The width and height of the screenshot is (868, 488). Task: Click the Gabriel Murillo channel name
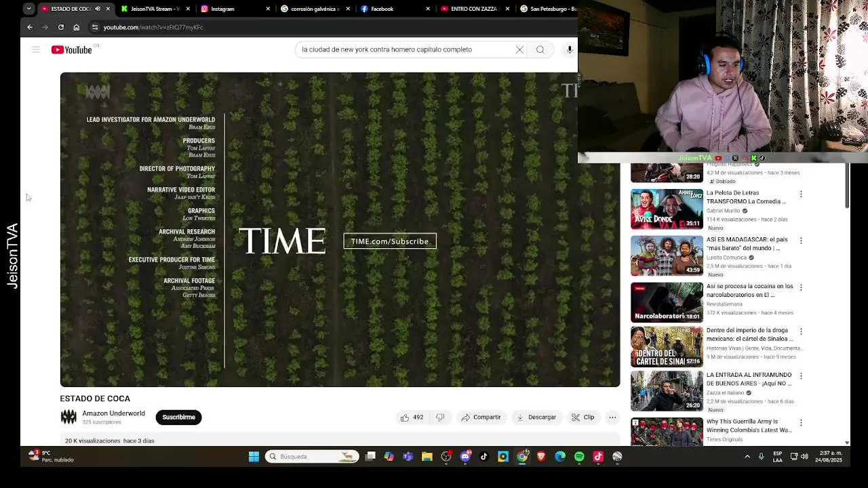tap(724, 211)
